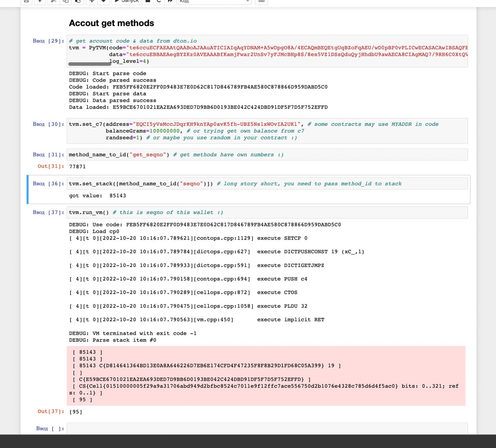496x448 pixels.
Task: Click 'DEBUG: Code parsed success' line
Action: pos(113,80)
